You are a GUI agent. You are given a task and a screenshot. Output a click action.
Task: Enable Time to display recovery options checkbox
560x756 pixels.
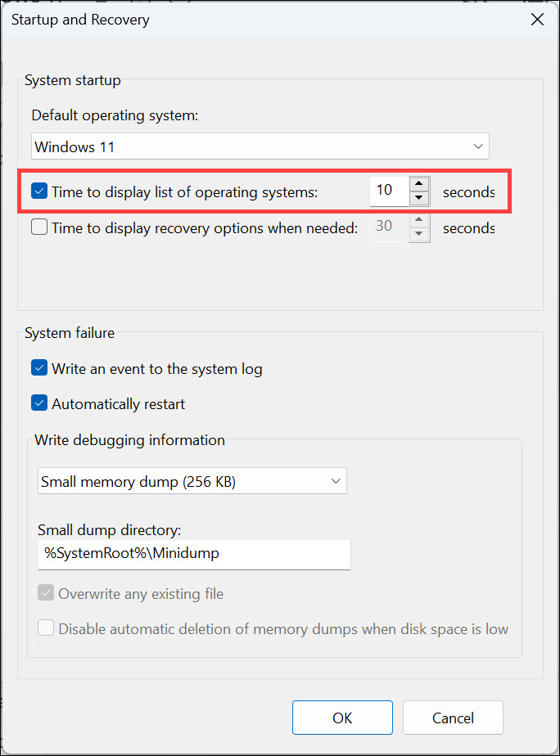(x=39, y=228)
